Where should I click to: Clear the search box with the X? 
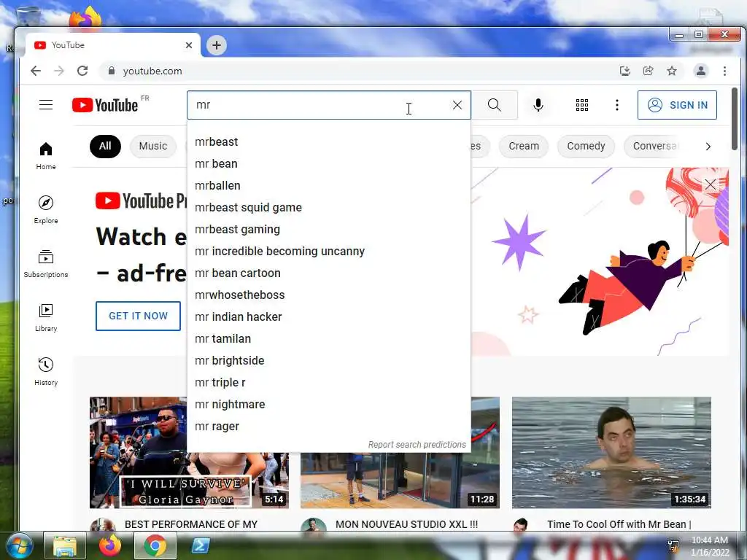pos(457,105)
